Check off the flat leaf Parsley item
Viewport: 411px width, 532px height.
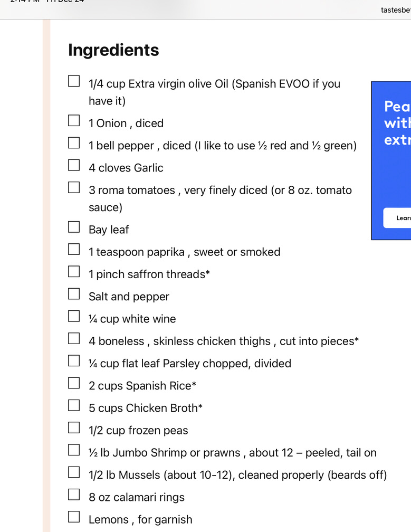74,361
